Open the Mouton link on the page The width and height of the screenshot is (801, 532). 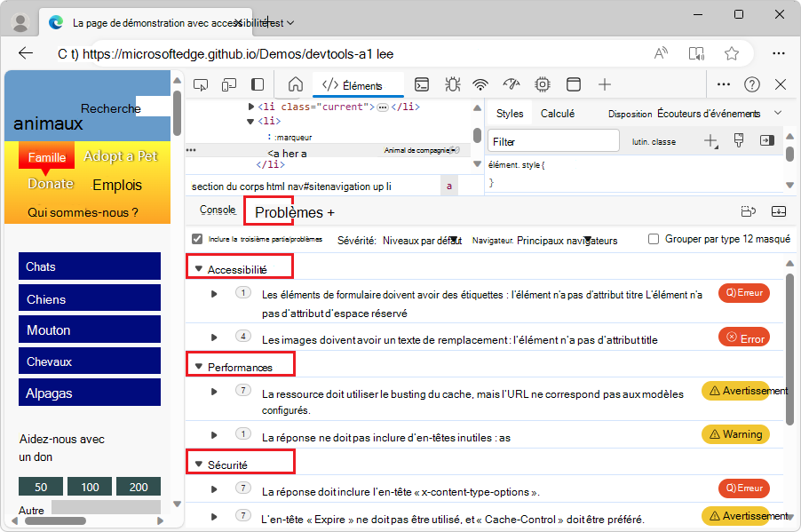pos(90,330)
